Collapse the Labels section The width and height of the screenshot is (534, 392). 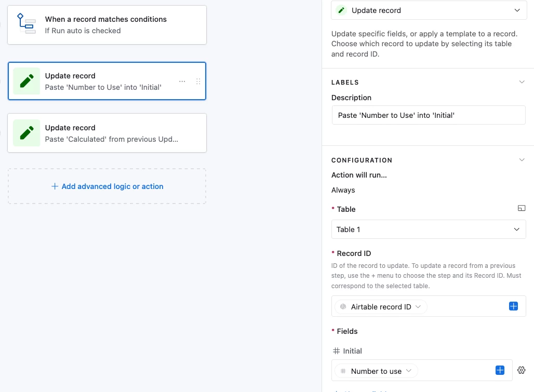point(522,82)
